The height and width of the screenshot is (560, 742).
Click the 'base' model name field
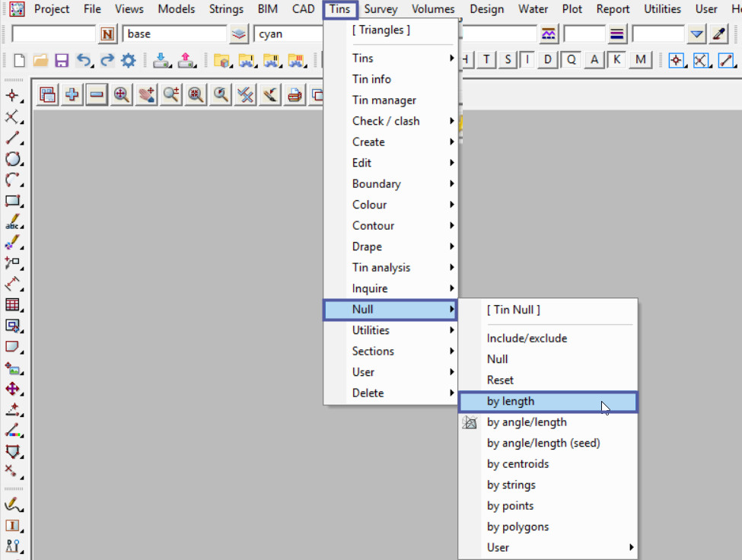(174, 34)
